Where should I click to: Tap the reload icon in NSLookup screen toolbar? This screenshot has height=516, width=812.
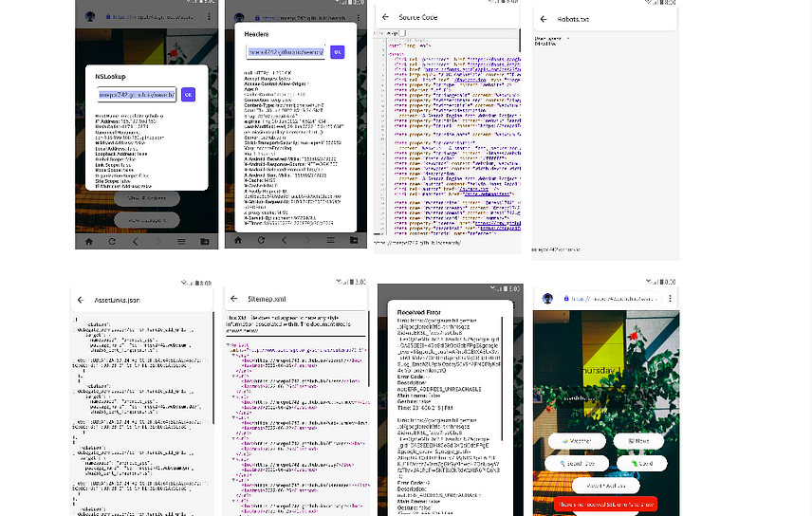[112, 242]
